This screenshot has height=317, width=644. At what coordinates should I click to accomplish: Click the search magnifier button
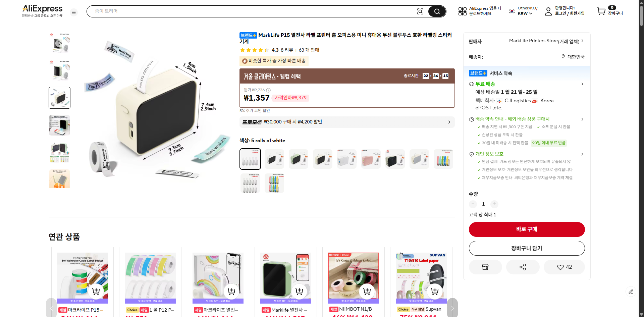tap(437, 11)
